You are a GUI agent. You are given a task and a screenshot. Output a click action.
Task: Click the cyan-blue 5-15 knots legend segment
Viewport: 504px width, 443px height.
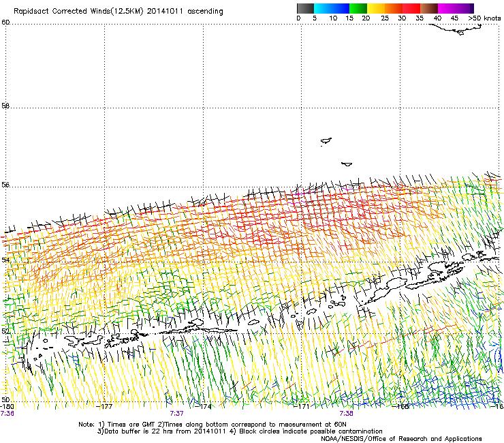[x=332, y=8]
